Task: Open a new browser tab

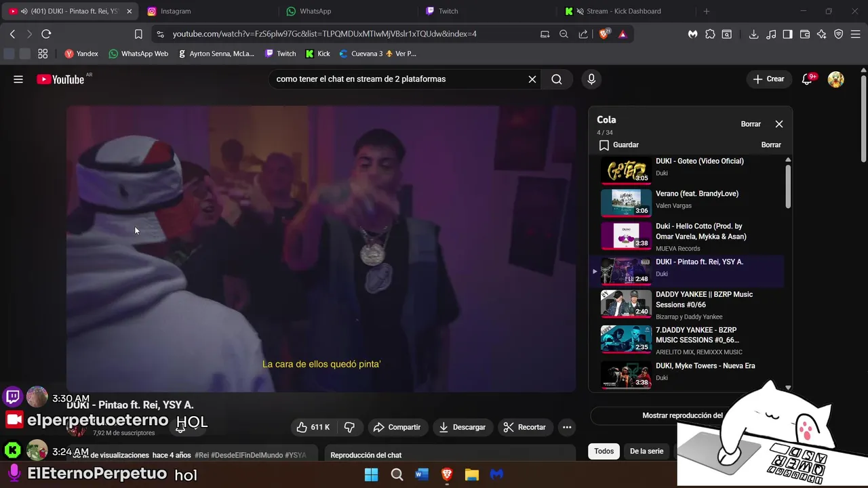Action: click(706, 11)
